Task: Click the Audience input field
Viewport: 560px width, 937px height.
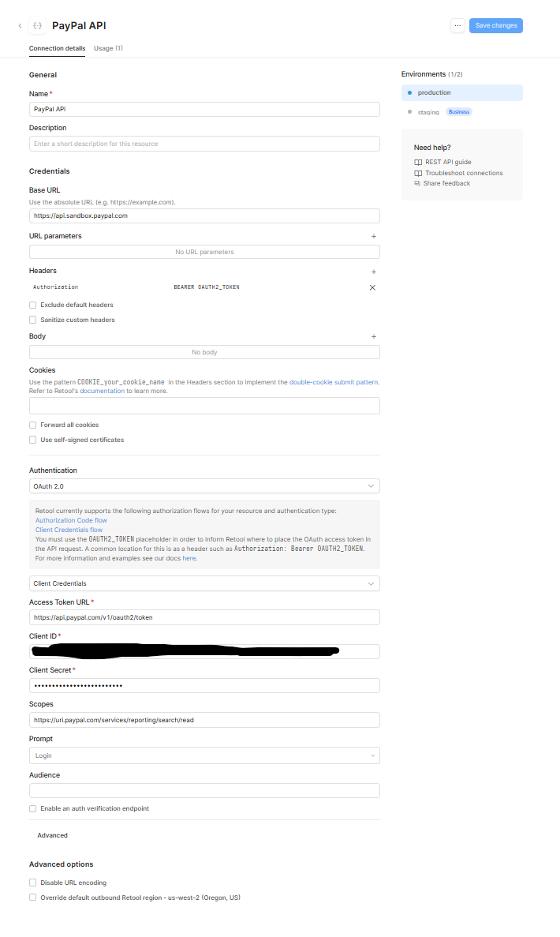Action: (204, 791)
